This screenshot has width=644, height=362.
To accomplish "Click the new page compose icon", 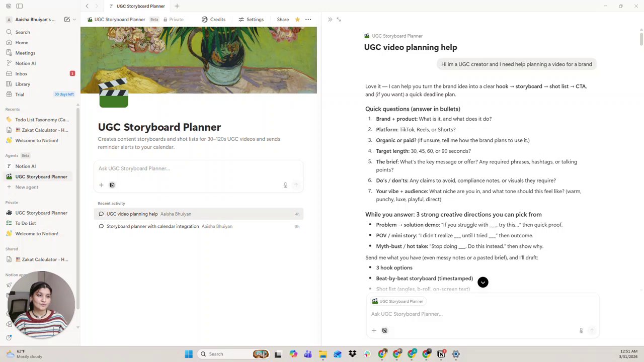I will (x=67, y=20).
